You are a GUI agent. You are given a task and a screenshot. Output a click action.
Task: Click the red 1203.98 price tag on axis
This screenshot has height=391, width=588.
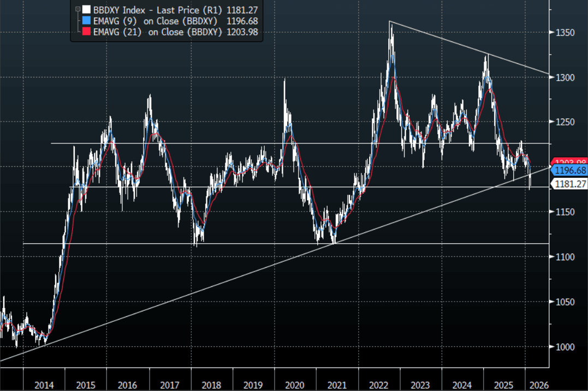[570, 162]
